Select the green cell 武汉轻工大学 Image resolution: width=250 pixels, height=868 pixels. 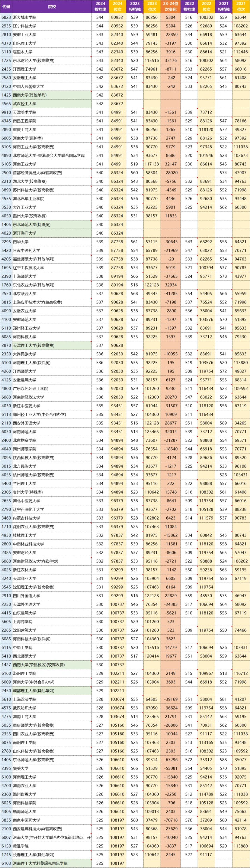[x=52, y=104]
